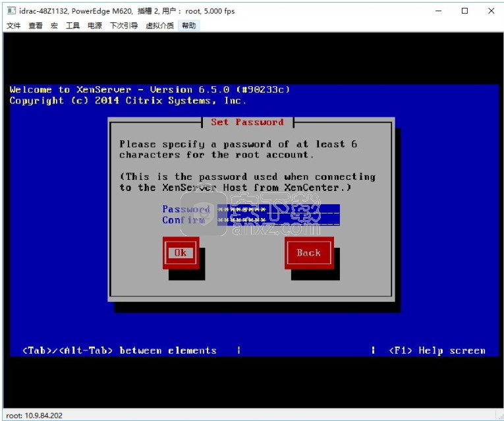Focus the Confirm password input field
Image resolution: width=504 pixels, height=421 pixels.
point(279,220)
